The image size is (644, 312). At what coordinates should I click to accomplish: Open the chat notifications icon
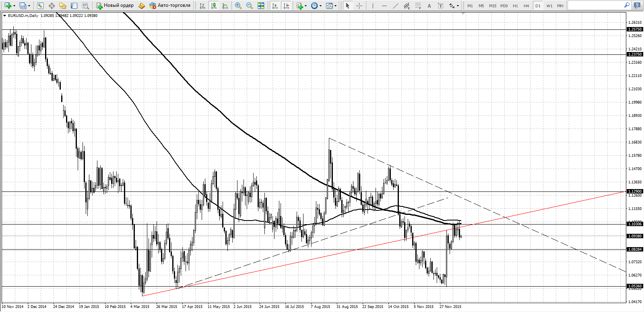pyautogui.click(x=637, y=6)
